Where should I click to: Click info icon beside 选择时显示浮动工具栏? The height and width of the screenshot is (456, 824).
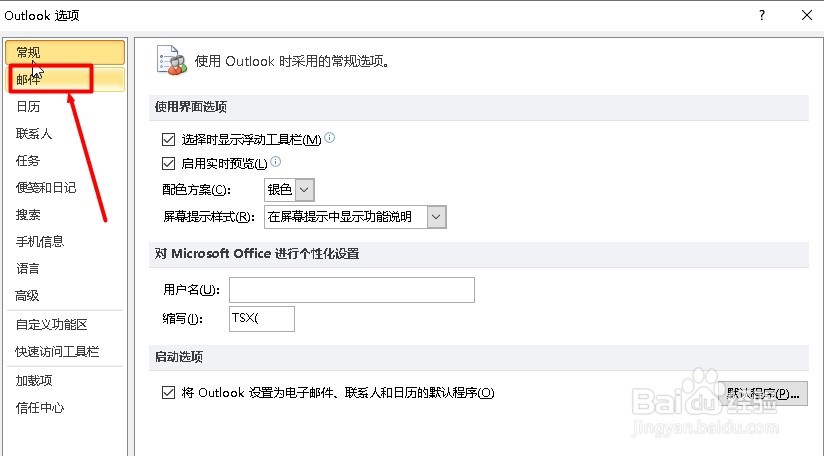tap(329, 138)
